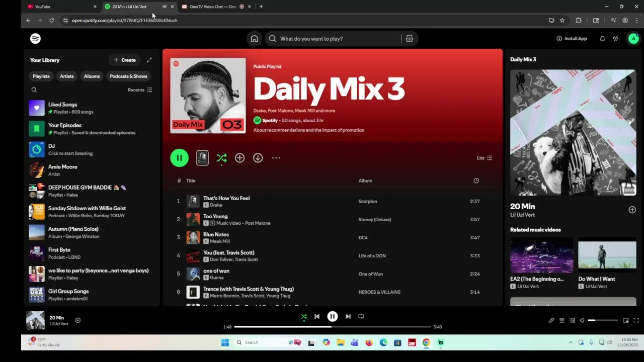Open DEEP HOUSE GYM BADDIE playlist
Image resolution: width=644 pixels, height=362 pixels.
click(92, 191)
